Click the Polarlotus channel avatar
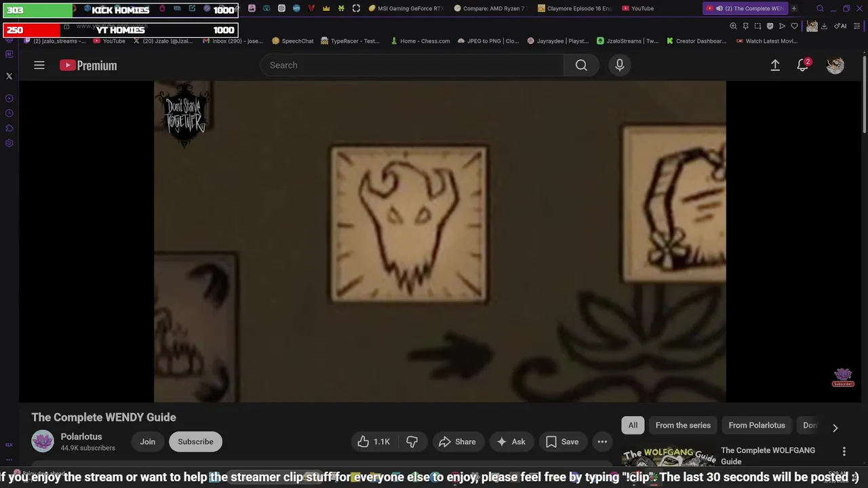 pyautogui.click(x=43, y=441)
